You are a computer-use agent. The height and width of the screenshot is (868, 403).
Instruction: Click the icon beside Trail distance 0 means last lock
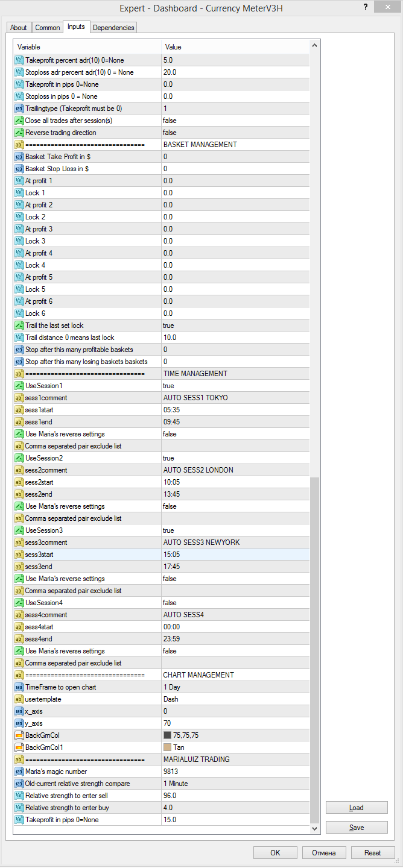(19, 338)
